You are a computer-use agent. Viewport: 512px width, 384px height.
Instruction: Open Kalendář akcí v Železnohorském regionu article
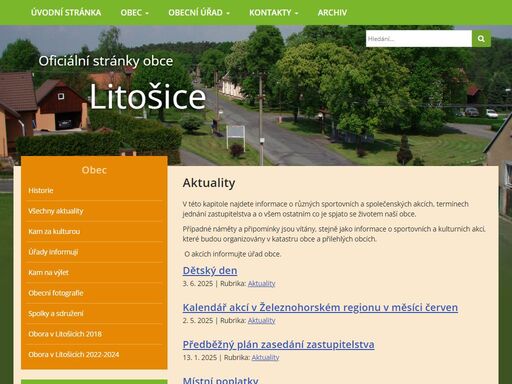[320, 307]
